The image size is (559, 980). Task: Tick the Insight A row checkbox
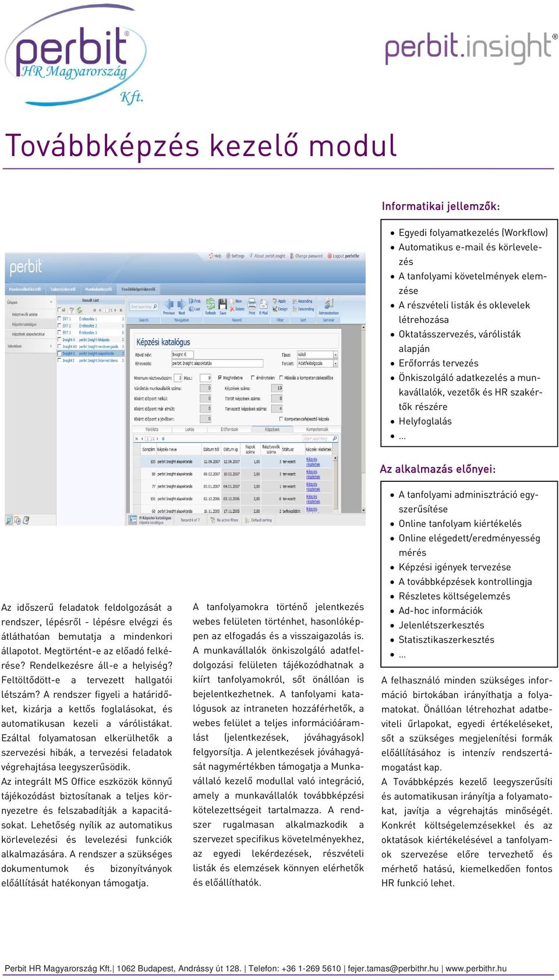pos(59,340)
